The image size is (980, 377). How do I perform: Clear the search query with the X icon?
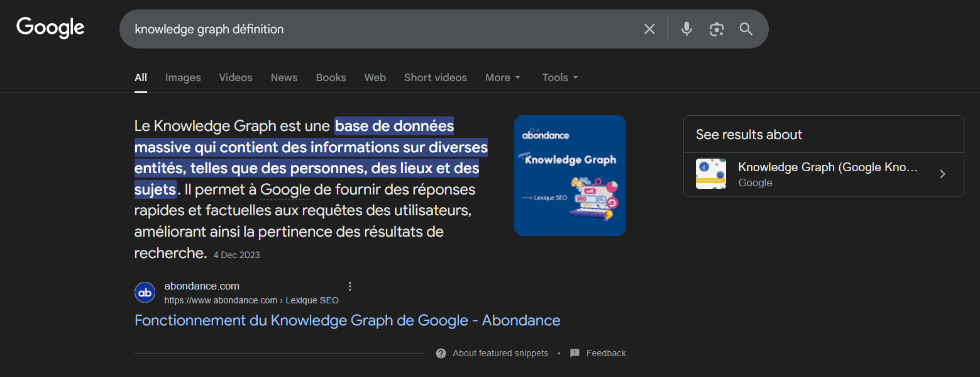click(x=649, y=28)
